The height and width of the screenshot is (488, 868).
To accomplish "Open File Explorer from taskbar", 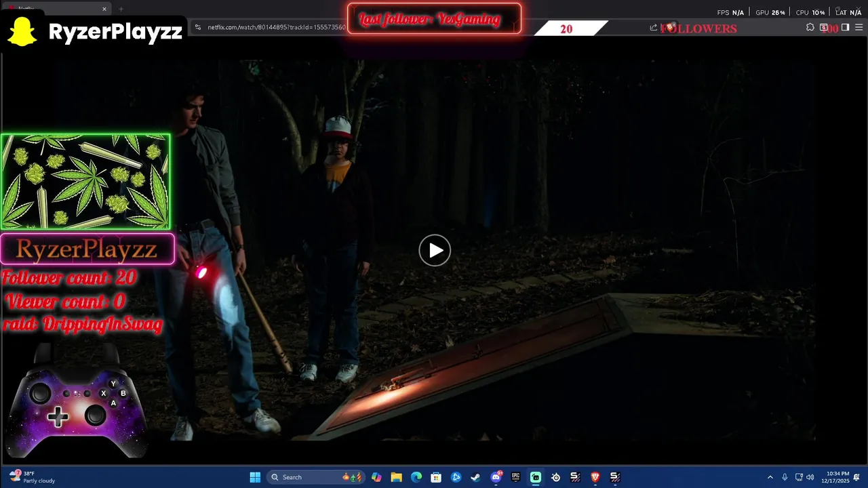I will click(x=396, y=477).
